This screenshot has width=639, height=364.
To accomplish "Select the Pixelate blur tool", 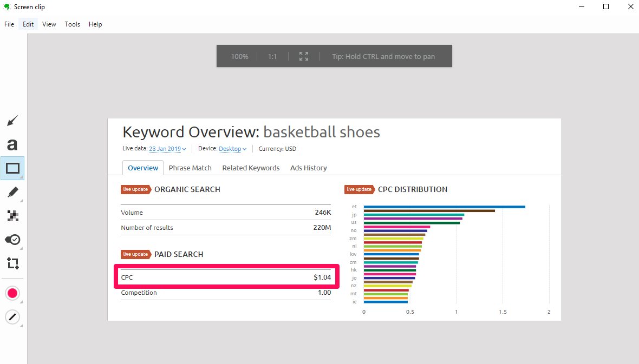I will [x=12, y=216].
